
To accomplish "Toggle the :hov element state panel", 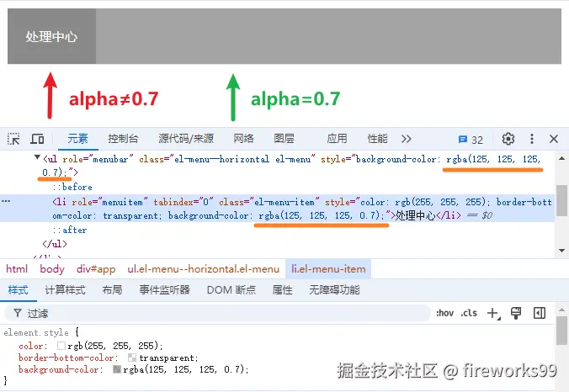I will point(444,313).
